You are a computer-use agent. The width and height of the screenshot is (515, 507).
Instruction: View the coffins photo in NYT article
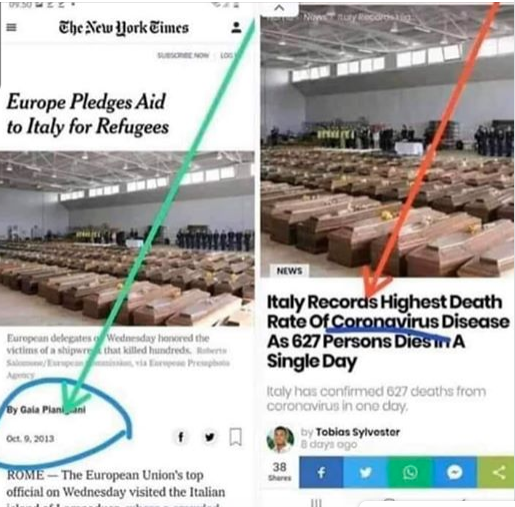click(127, 238)
